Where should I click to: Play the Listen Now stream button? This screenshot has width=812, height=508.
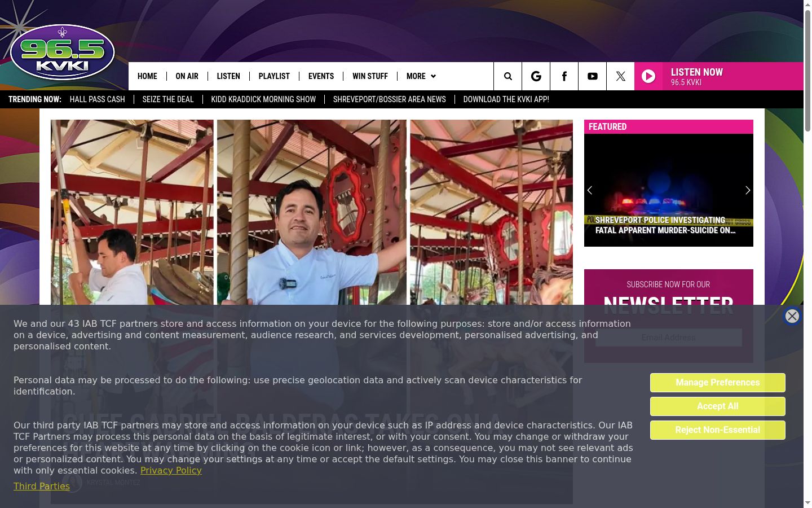pos(719,76)
